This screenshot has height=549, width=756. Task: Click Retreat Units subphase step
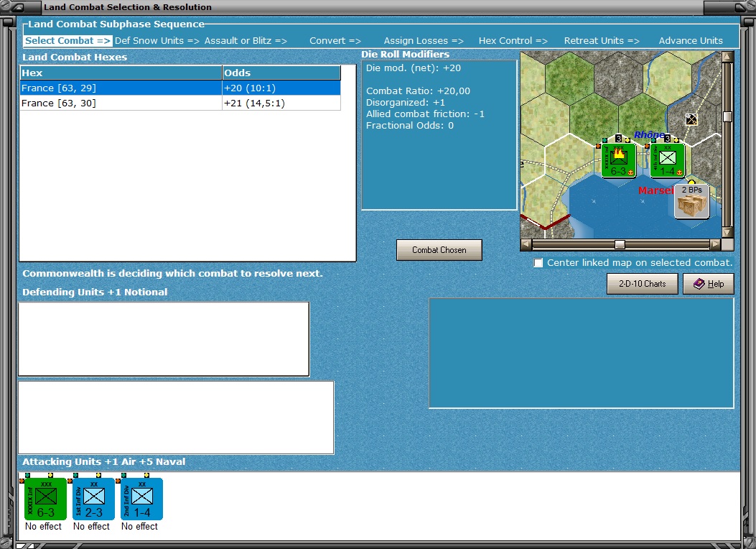(602, 40)
